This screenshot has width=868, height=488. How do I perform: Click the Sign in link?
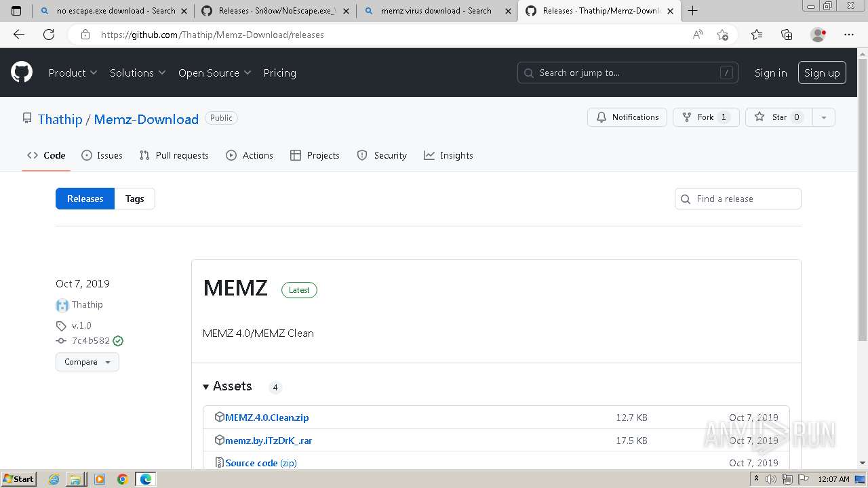(x=770, y=73)
